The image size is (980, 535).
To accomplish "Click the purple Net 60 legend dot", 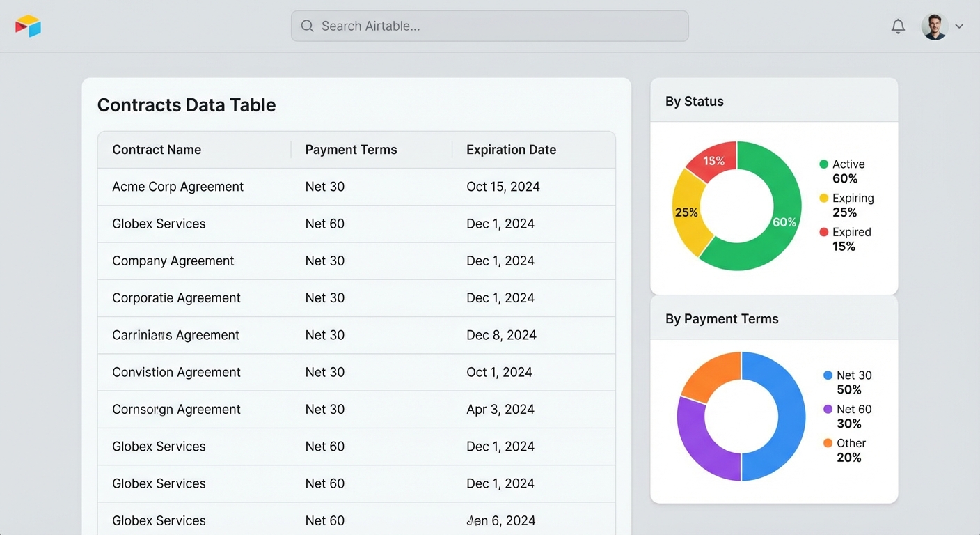I will click(828, 409).
